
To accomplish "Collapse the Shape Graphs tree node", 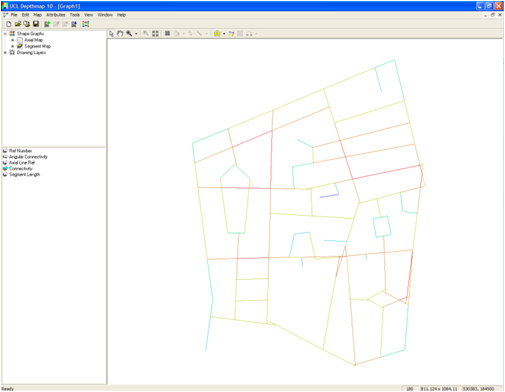I will [5, 34].
